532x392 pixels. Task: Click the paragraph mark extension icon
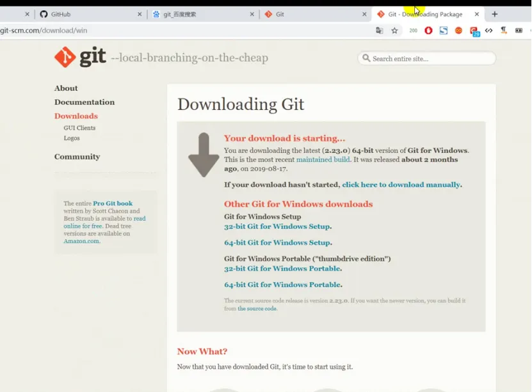click(x=503, y=31)
